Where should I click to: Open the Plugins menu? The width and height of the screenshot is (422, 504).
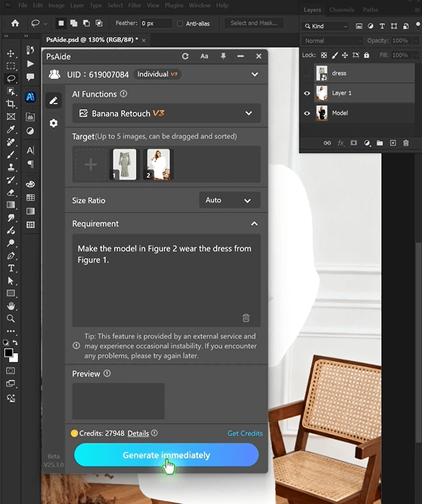click(x=174, y=5)
